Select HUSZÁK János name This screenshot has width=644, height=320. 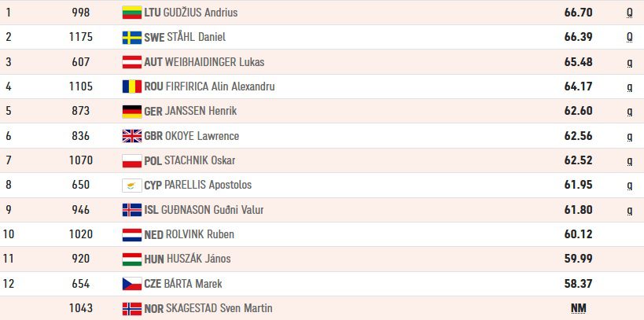click(x=198, y=259)
